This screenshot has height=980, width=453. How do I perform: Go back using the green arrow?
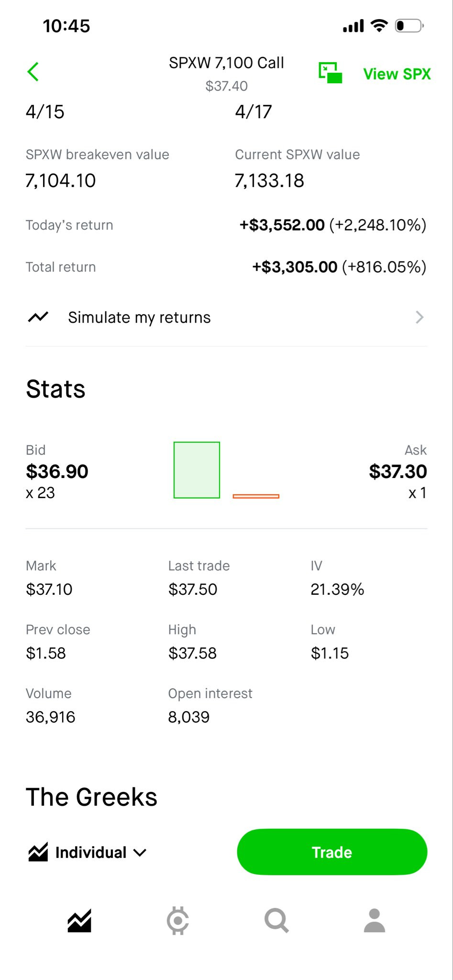click(x=33, y=72)
